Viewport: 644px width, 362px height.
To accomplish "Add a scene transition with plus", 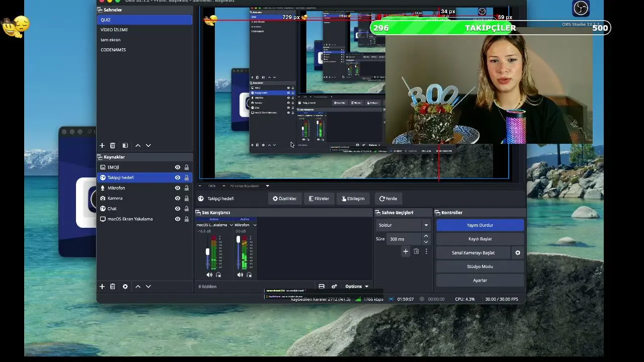I will 406,251.
